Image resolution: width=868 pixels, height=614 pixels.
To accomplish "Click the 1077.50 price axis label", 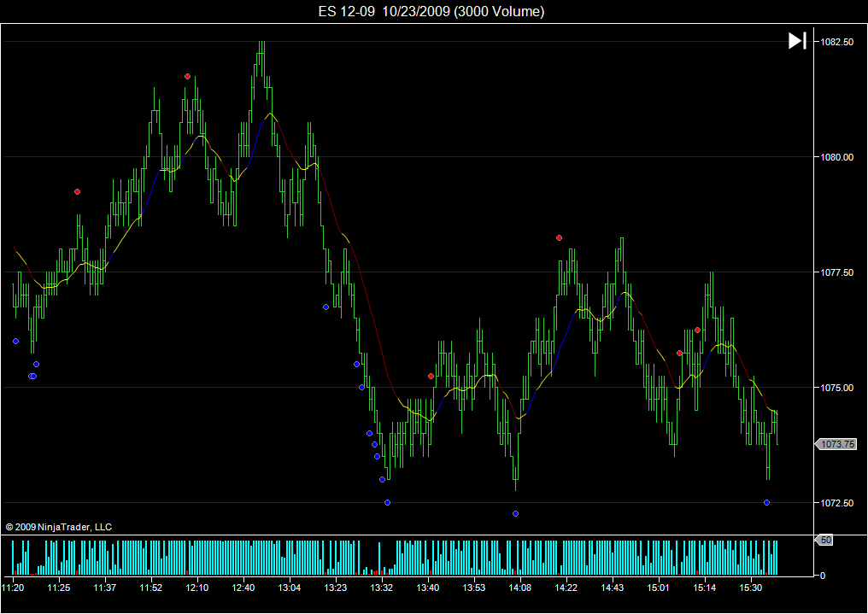I will coord(836,272).
